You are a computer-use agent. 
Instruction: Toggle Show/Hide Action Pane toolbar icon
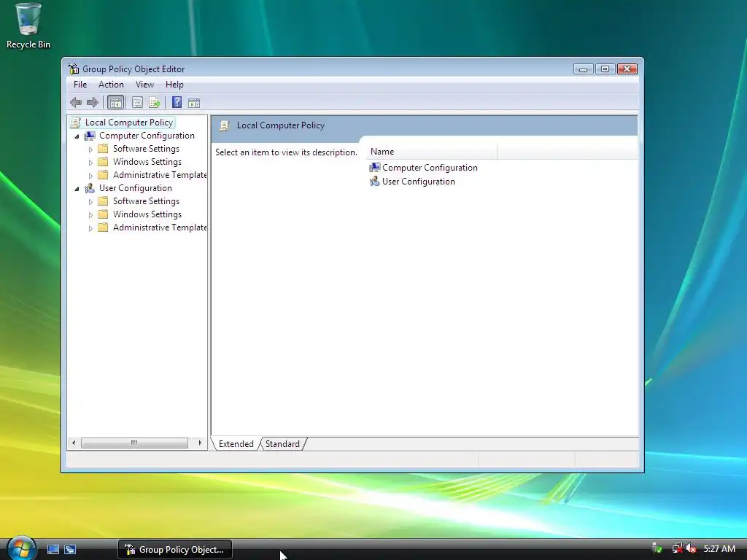pyautogui.click(x=194, y=102)
